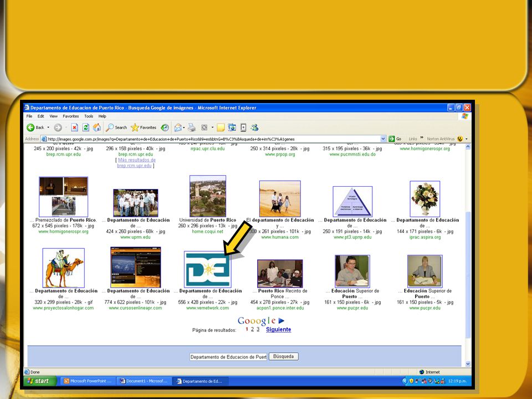Open the Puerto Rico Recinto de Ponce thumbnail
532x399 pixels.
click(280, 274)
